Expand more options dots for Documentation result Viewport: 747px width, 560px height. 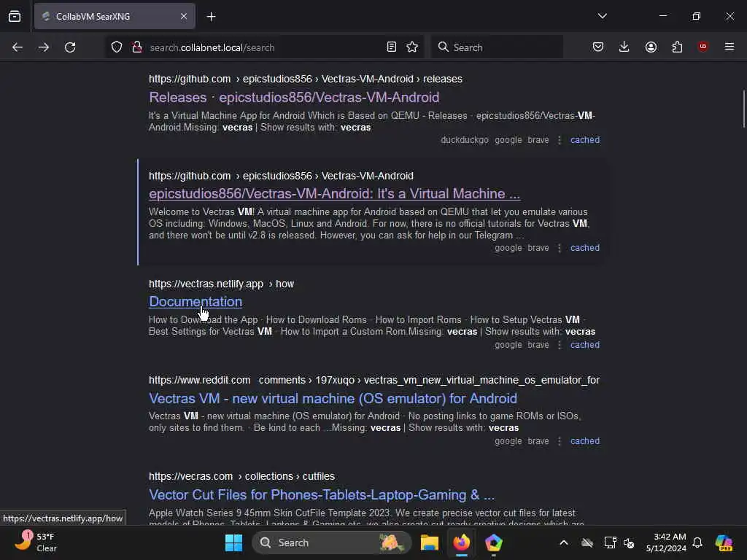pos(560,345)
